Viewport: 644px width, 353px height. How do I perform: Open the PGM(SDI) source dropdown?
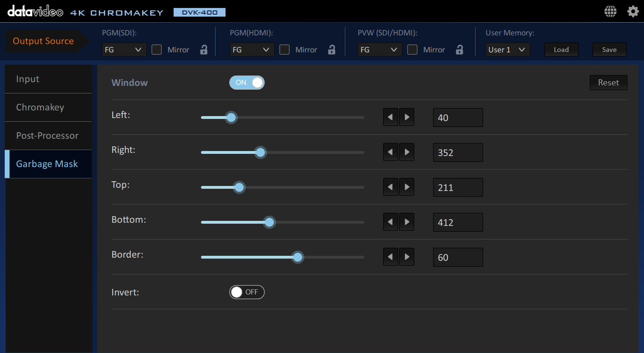pos(124,50)
